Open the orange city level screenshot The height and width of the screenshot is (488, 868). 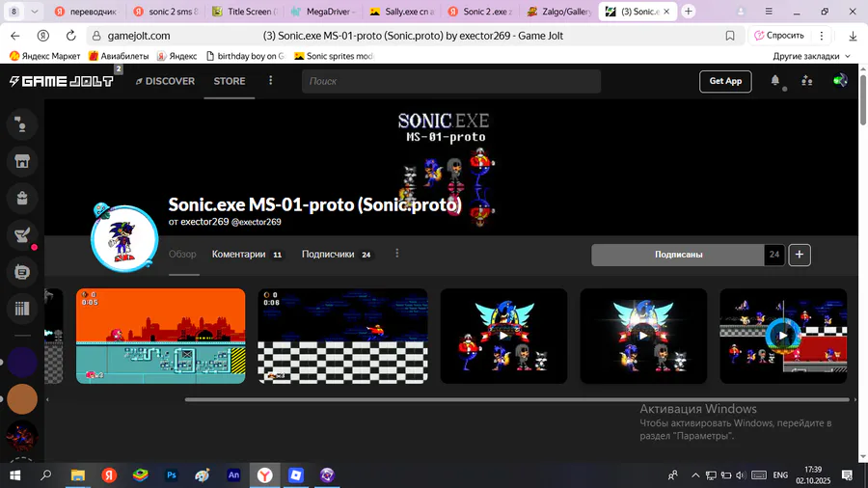click(x=160, y=336)
